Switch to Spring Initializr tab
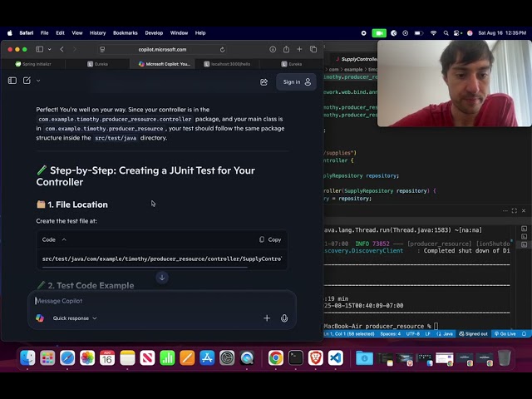Screen dimensions: 532x399 tap(33, 64)
